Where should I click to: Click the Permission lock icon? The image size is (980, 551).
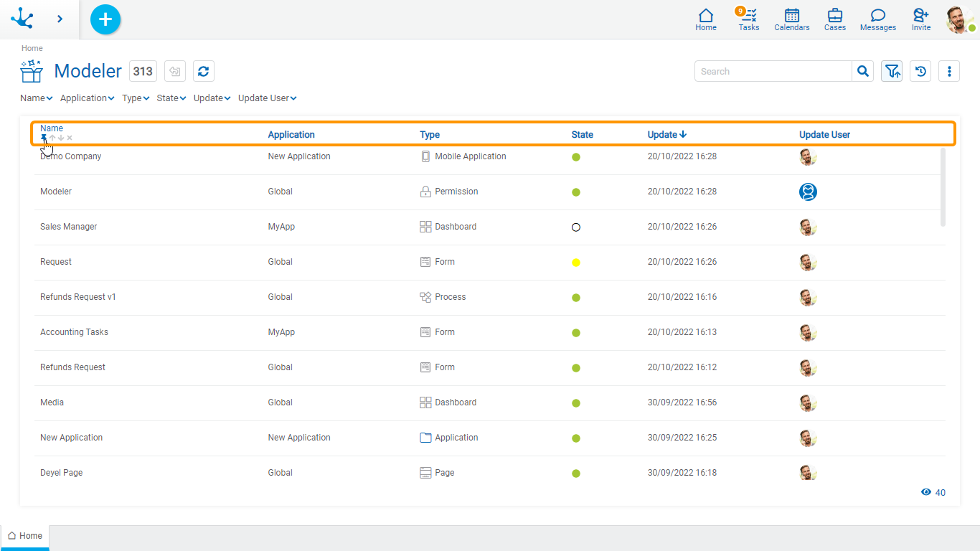point(425,192)
